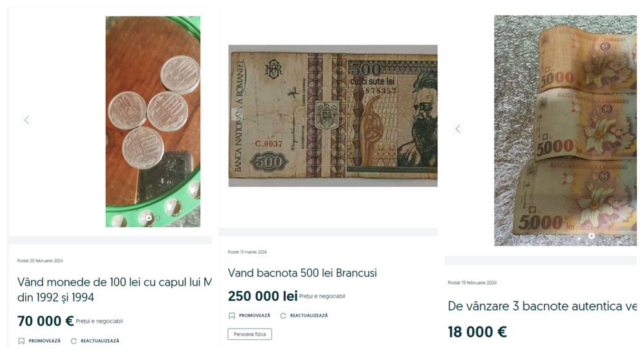
Task: Click the 250 000 lei price
Action: pyautogui.click(x=262, y=296)
